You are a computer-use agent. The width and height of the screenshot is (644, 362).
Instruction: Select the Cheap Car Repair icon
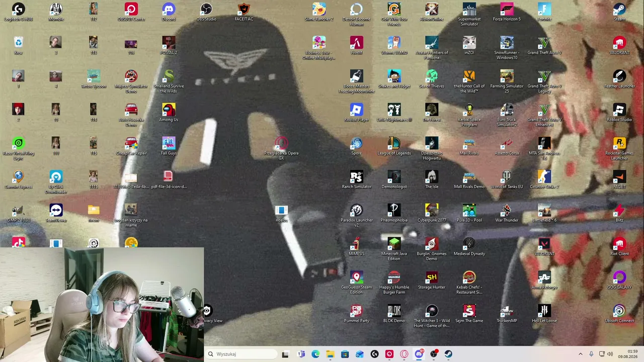pyautogui.click(x=131, y=146)
